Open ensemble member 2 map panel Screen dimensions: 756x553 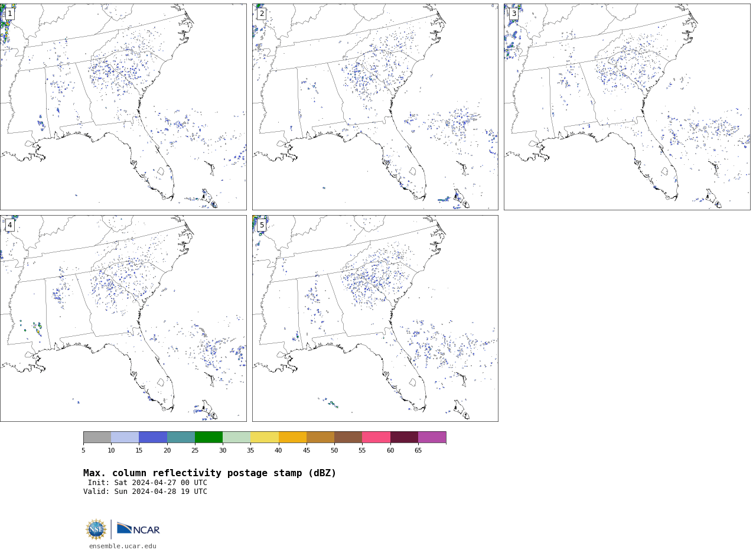(x=375, y=107)
